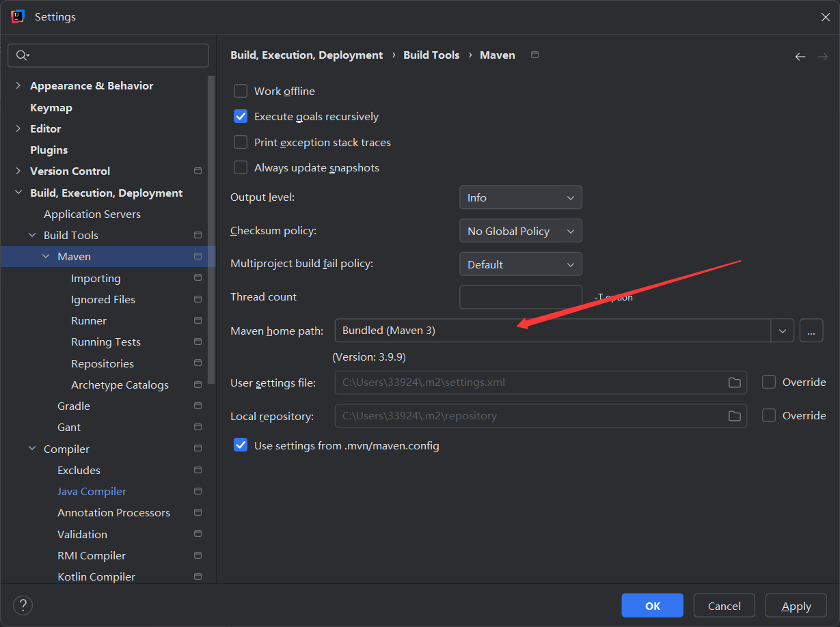Open the Repositories settings page
This screenshot has width=840, height=627.
pos(103,363)
